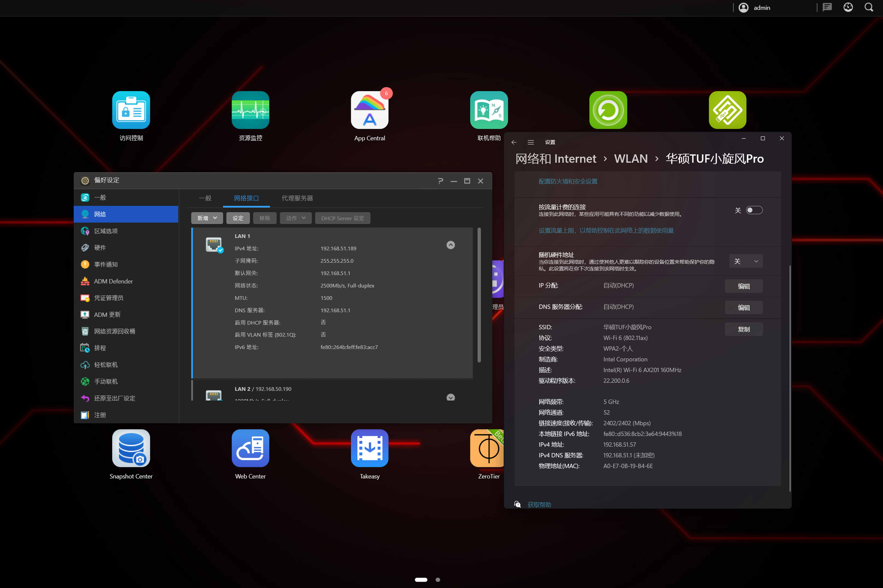Expand the LAN 2 interface details
Screen dimensions: 883x588
(450, 397)
